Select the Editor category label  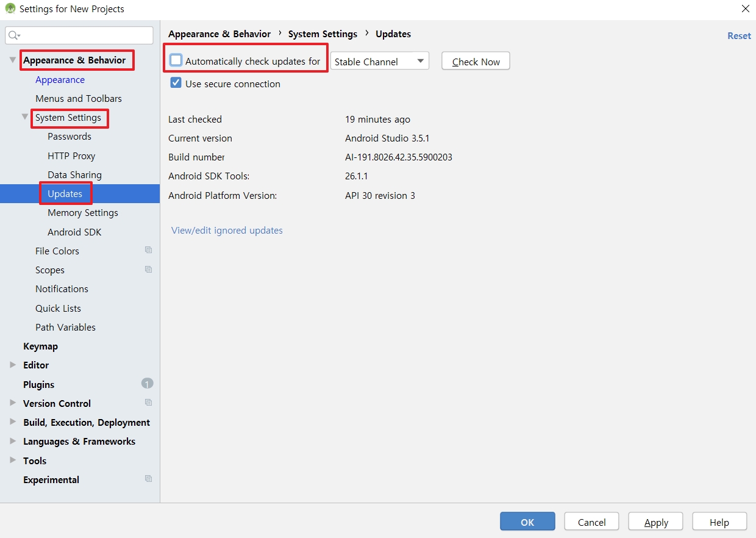point(36,365)
